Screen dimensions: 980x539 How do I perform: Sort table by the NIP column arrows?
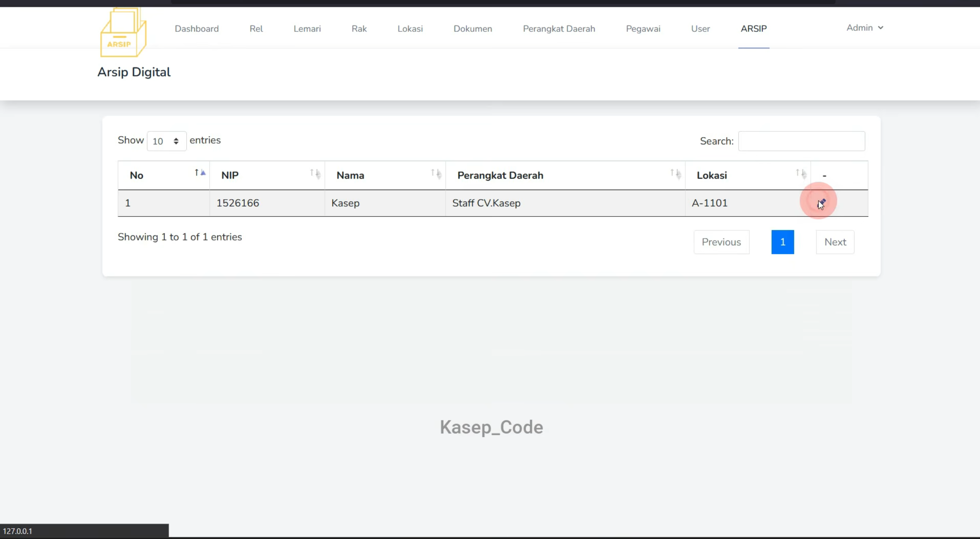pyautogui.click(x=315, y=174)
